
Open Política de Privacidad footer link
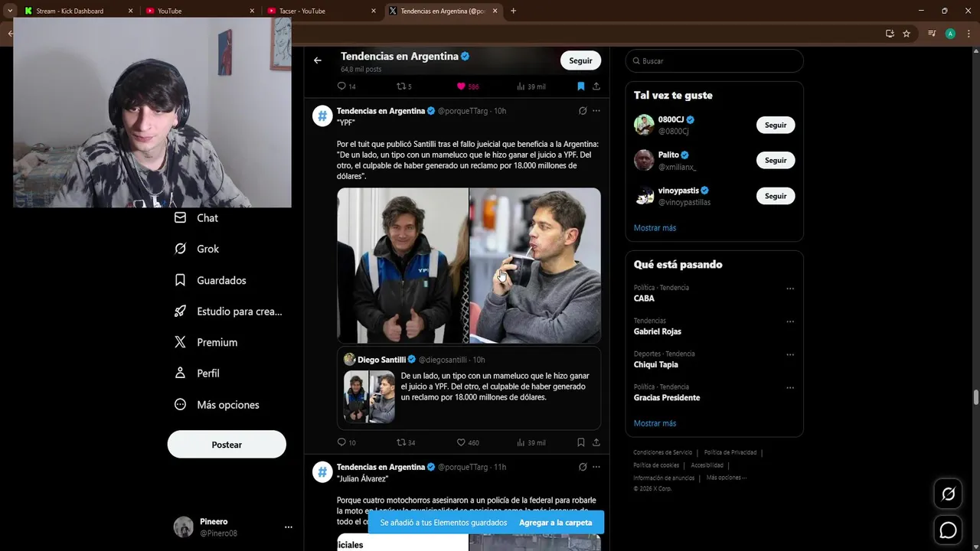pyautogui.click(x=730, y=452)
